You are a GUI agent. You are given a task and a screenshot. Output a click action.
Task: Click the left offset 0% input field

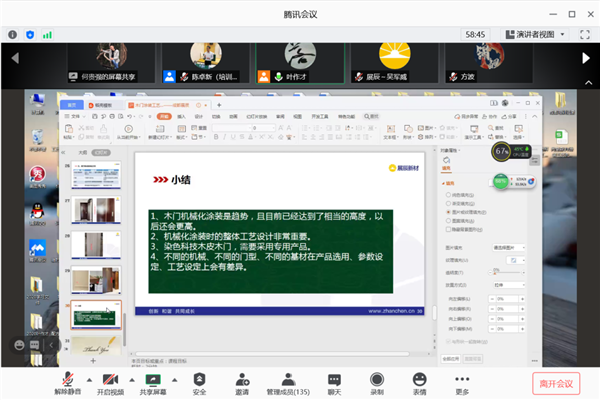point(507,299)
